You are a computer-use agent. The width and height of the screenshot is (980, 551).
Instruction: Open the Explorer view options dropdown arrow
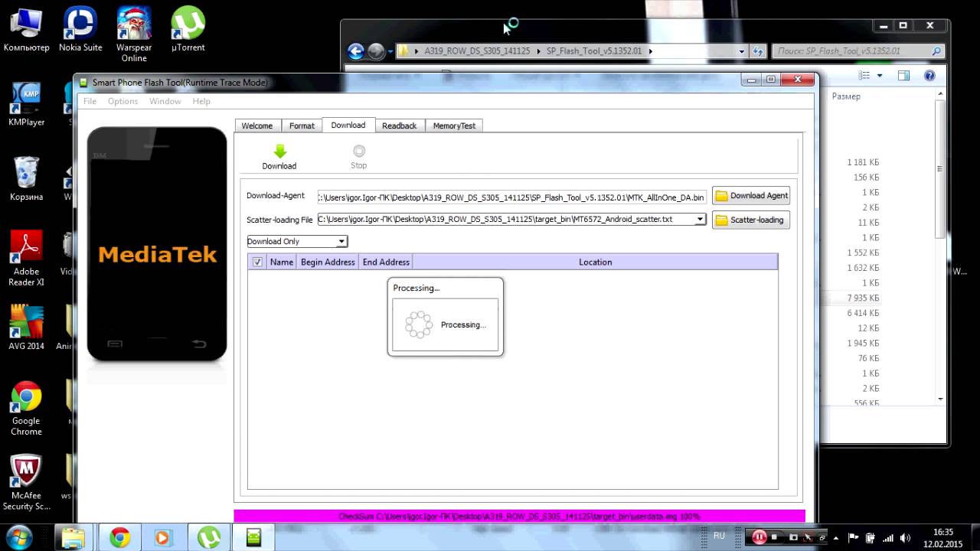point(880,75)
